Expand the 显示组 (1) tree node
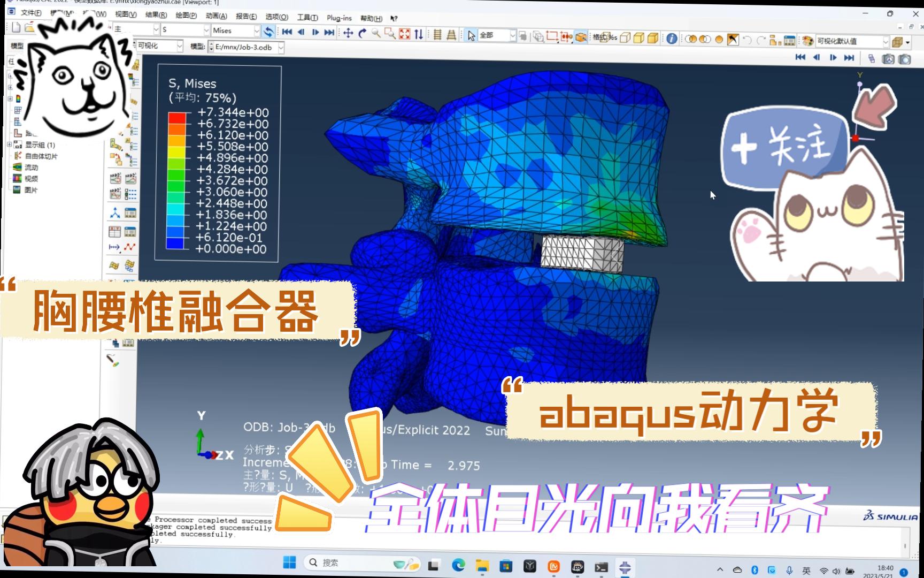 [9, 144]
